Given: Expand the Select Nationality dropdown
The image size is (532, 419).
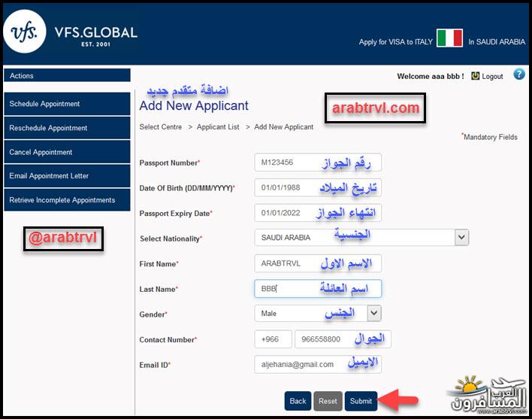Looking at the screenshot, I should 461,238.
